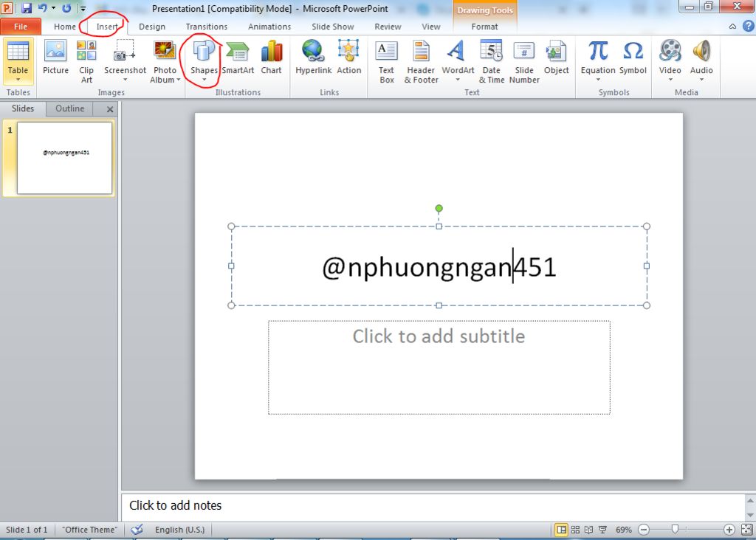Screen dimensions: 756x540
Task: Switch to Slide Sorter view
Action: (575, 530)
